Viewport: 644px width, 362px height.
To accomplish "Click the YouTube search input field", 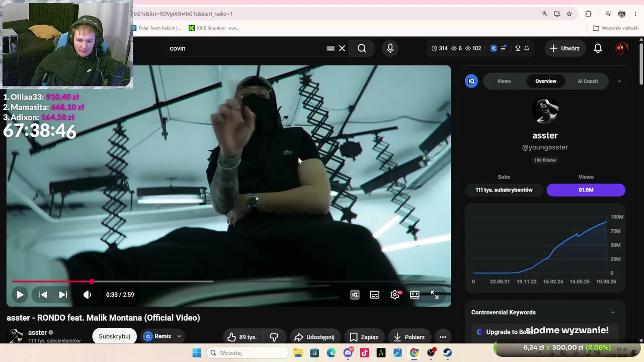I will (x=247, y=48).
